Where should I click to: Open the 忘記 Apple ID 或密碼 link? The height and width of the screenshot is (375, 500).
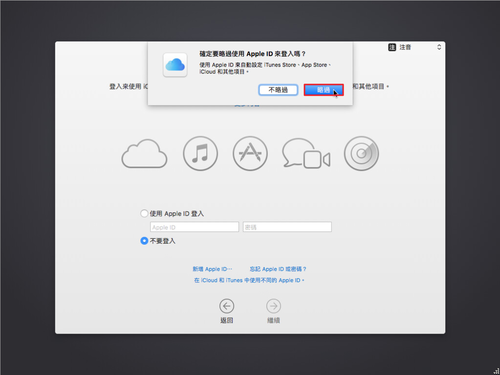278,269
